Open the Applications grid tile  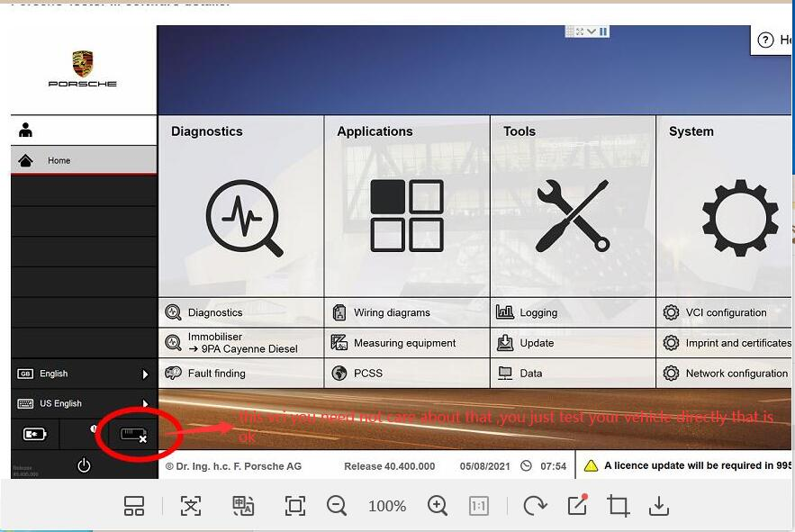(406, 217)
